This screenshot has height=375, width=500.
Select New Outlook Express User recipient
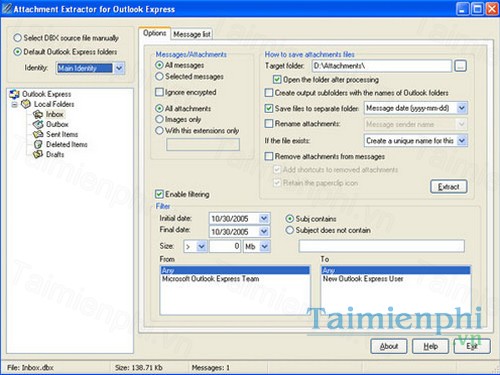click(x=363, y=279)
